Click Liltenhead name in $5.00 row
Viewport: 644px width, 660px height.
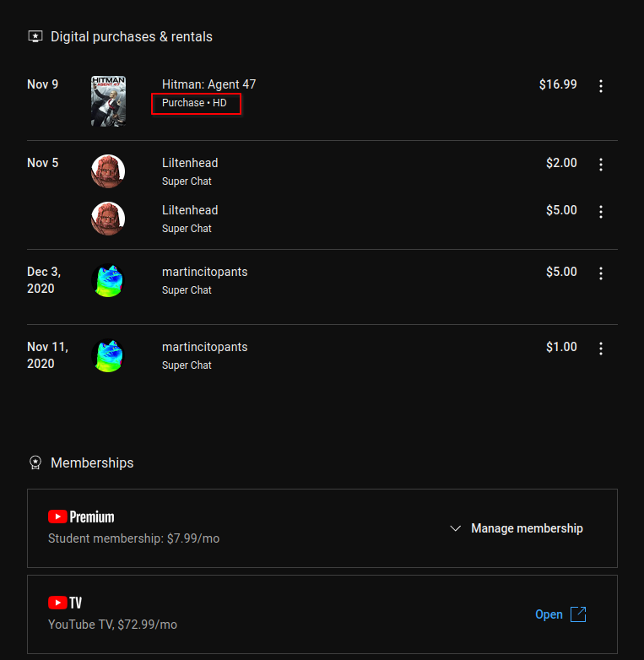(x=190, y=210)
